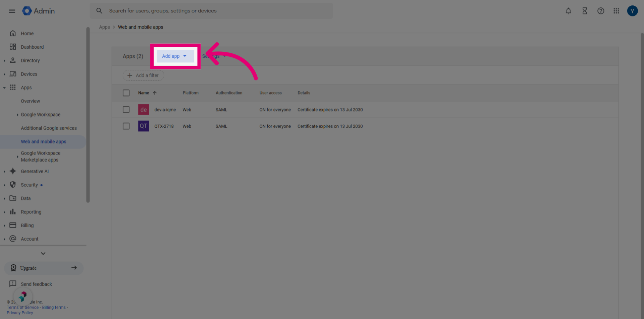644x319 pixels.
Task: Click the Apps breadcrumb link
Action: pyautogui.click(x=104, y=27)
